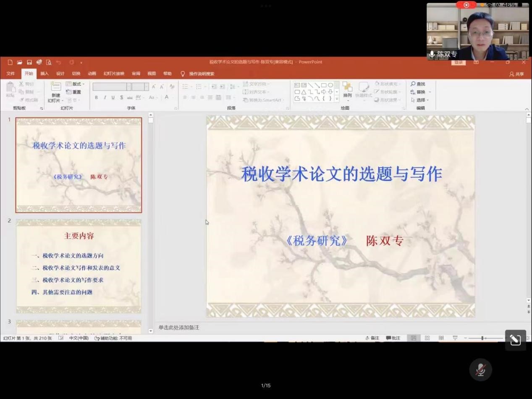Toggle the 备注 notes pane in status bar
The image size is (532, 399).
tap(372, 338)
